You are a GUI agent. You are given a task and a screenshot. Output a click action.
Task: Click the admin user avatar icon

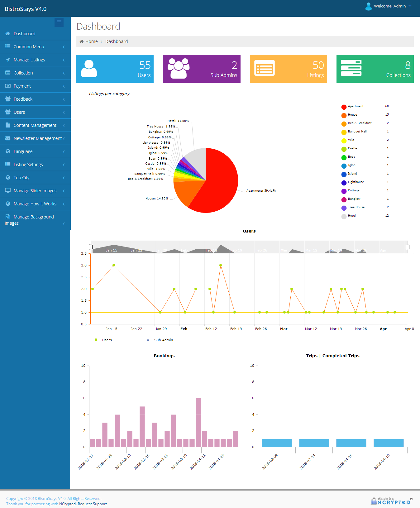[x=369, y=6]
